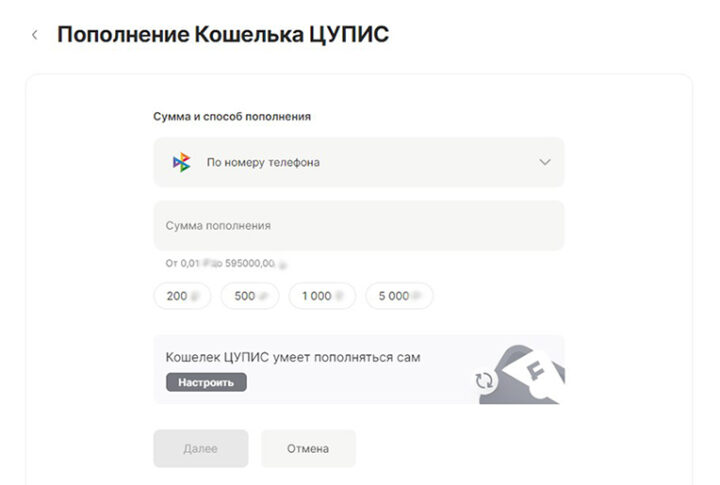
Task: Select the 200 ruble preset amount
Action: pyautogui.click(x=182, y=296)
